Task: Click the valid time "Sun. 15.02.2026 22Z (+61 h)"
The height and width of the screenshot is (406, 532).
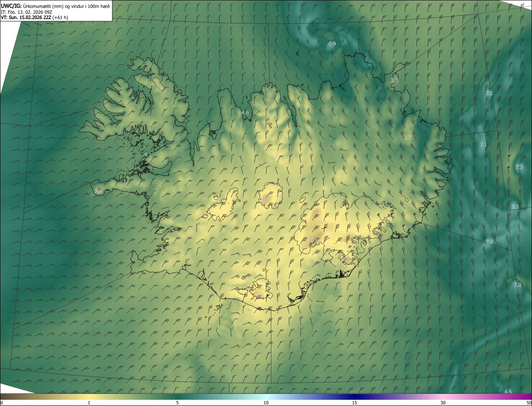Action: 38,17
